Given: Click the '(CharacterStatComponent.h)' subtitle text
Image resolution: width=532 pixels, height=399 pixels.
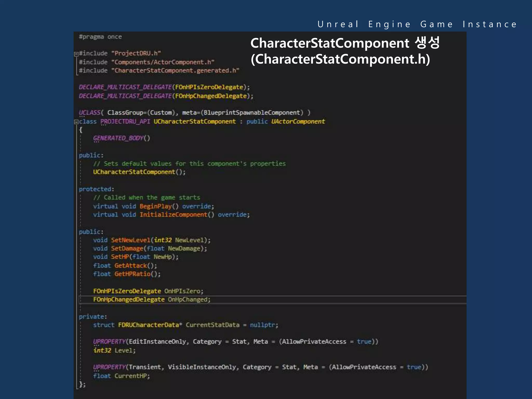Looking at the screenshot, I should tap(340, 59).
